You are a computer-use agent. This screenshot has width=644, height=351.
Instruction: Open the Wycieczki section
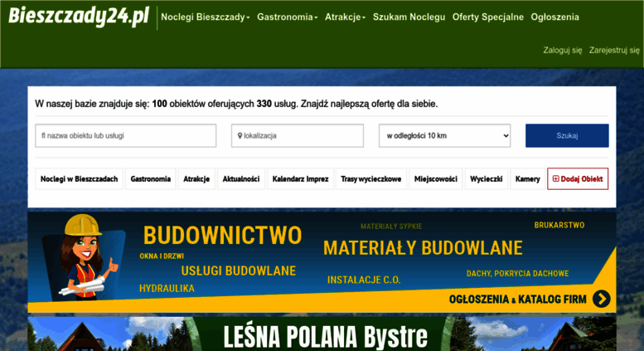point(487,178)
